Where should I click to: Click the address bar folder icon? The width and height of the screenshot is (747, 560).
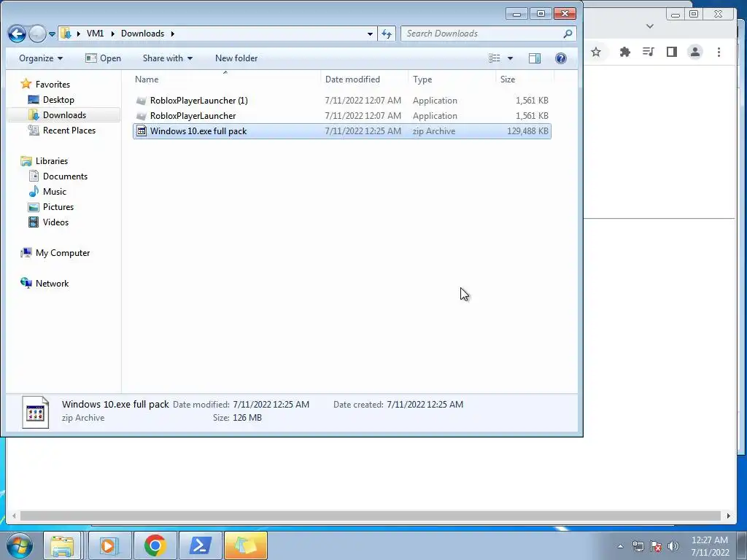tap(66, 34)
